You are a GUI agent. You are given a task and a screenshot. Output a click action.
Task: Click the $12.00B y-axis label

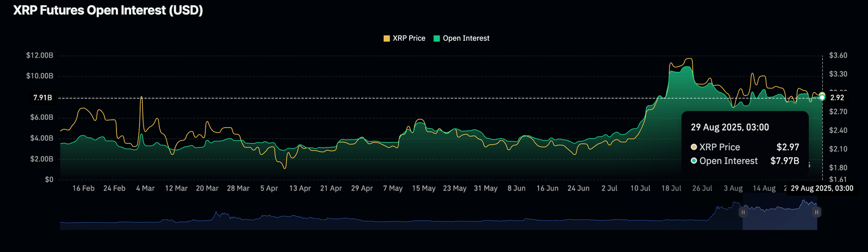tap(39, 55)
